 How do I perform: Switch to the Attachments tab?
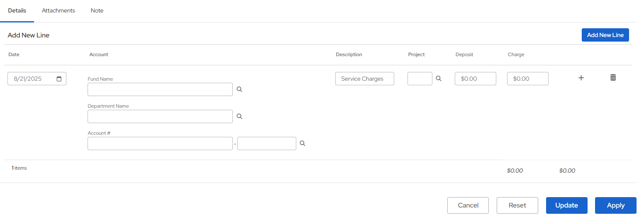click(x=59, y=11)
